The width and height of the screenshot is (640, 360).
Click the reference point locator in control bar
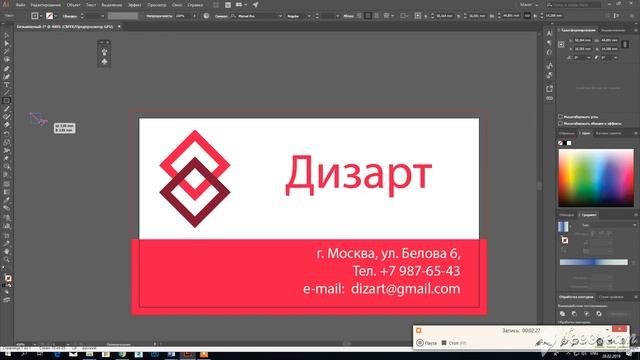coord(418,16)
